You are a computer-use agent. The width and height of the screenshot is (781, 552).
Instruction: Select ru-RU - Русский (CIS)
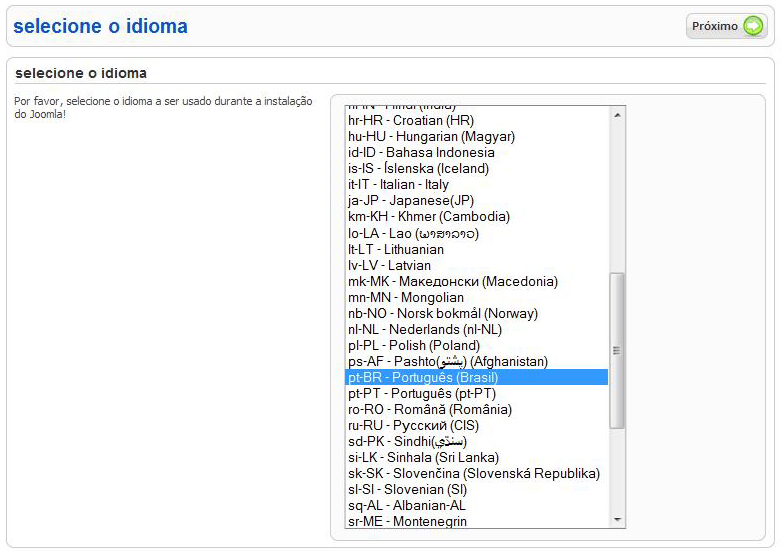tap(476, 425)
